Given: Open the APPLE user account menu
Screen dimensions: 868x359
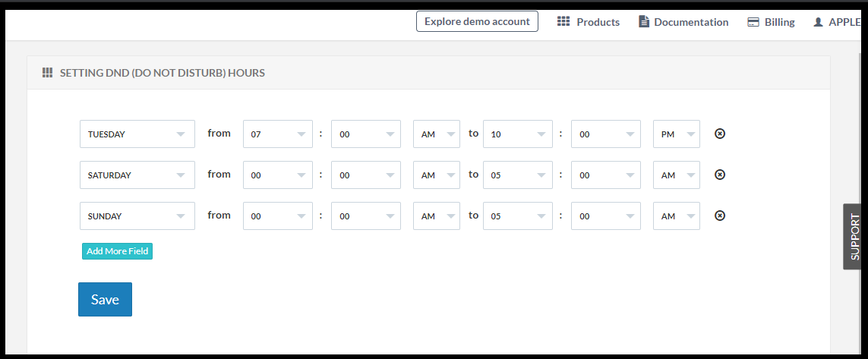Looking at the screenshot, I should click(x=836, y=22).
